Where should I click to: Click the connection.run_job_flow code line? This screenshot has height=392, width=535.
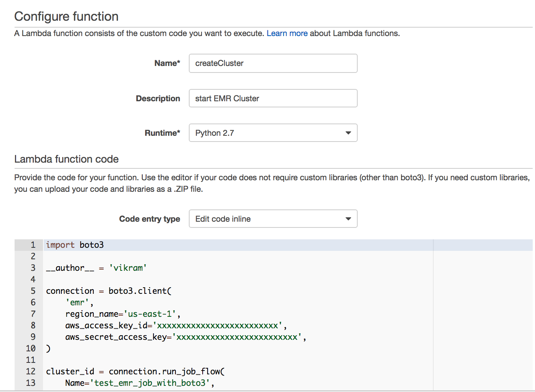click(x=135, y=372)
